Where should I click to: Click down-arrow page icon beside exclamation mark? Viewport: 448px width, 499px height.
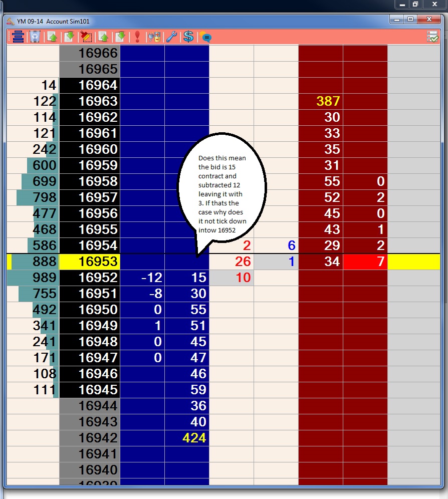[120, 37]
